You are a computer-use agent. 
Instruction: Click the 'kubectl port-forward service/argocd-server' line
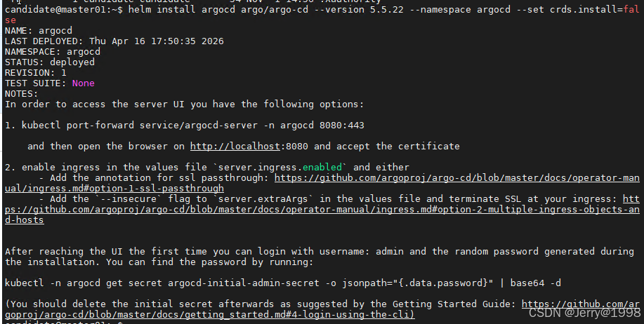tap(185, 126)
